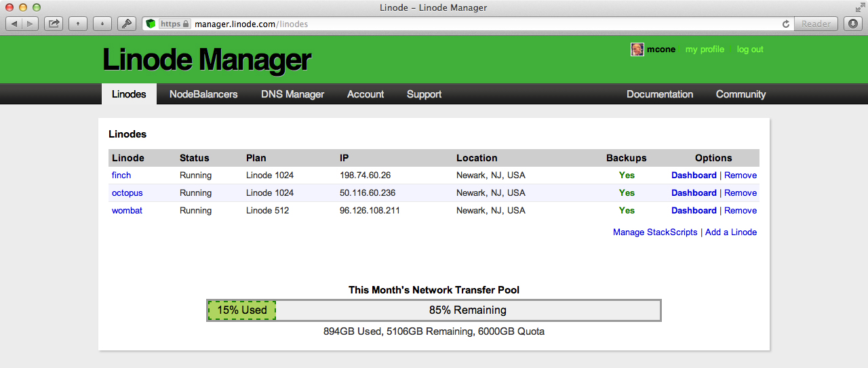Click the 1Password key icon in toolbar

(126, 24)
